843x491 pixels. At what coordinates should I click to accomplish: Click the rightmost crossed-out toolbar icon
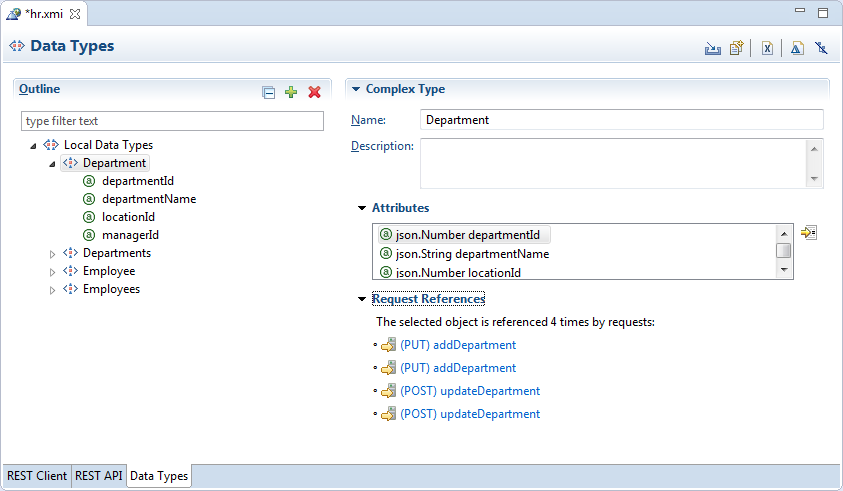click(821, 48)
